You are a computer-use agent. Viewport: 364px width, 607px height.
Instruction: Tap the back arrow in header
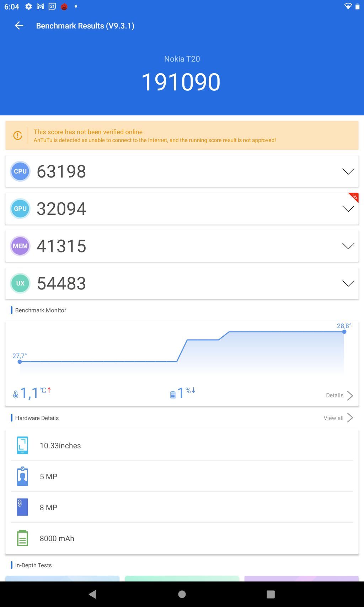[x=19, y=26]
